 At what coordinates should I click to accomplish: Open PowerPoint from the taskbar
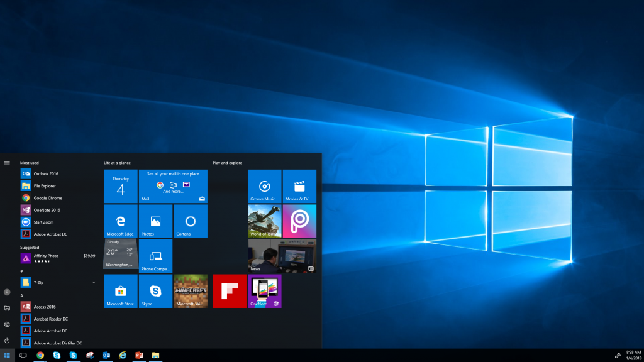pyautogui.click(x=139, y=356)
